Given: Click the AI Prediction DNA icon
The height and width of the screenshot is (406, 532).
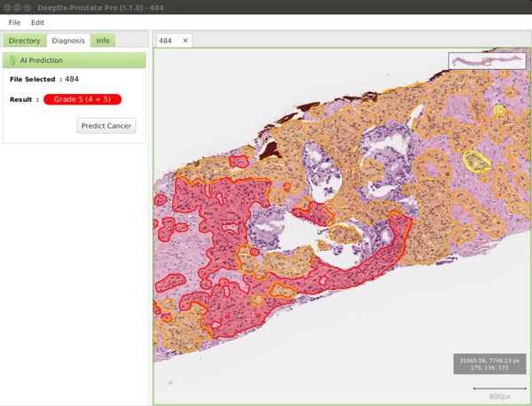Looking at the screenshot, I should point(12,60).
